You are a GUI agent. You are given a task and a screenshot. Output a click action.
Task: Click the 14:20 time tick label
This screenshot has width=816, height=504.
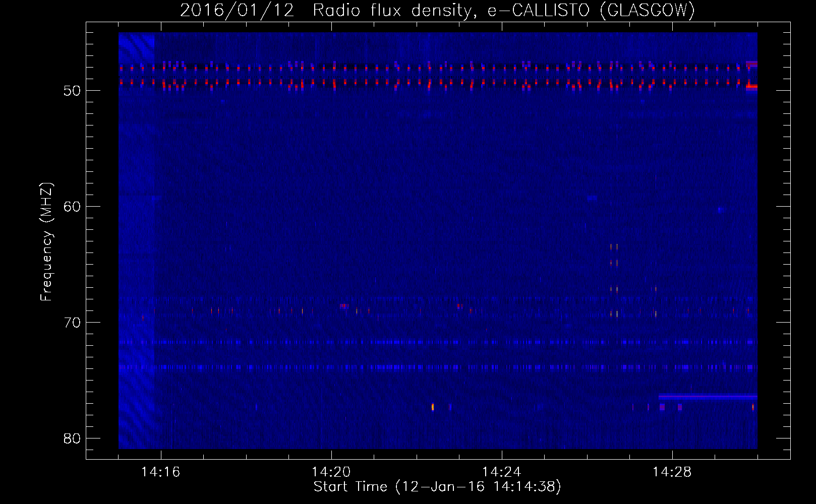tap(331, 472)
